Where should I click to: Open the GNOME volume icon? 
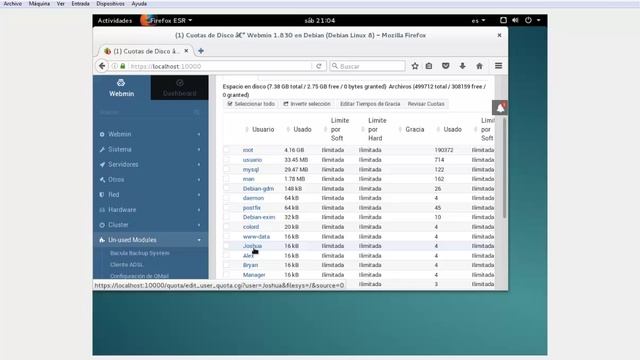(515, 20)
